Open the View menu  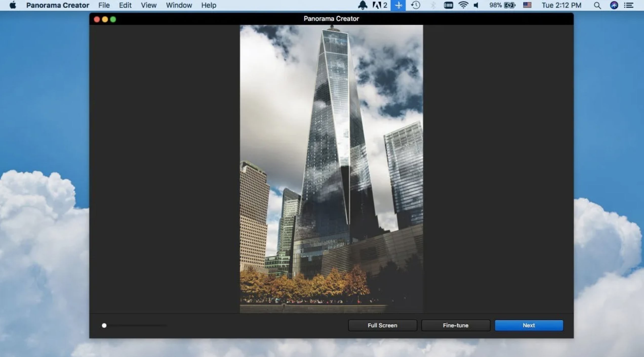[149, 5]
